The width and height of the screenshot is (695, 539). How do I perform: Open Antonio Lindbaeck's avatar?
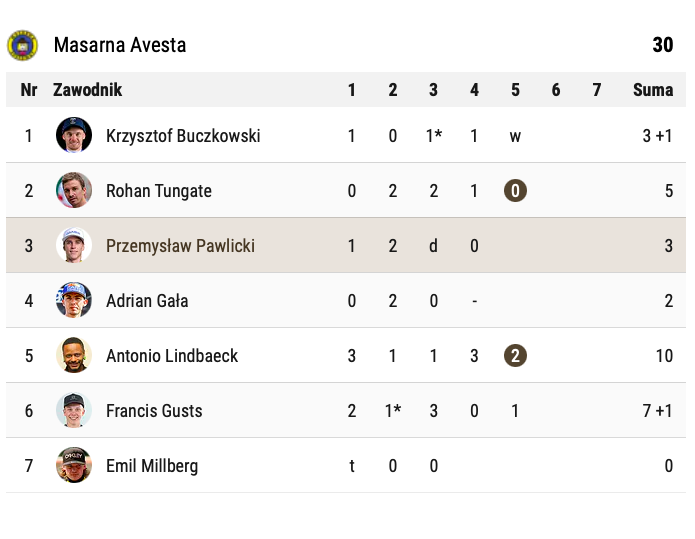tap(74, 355)
